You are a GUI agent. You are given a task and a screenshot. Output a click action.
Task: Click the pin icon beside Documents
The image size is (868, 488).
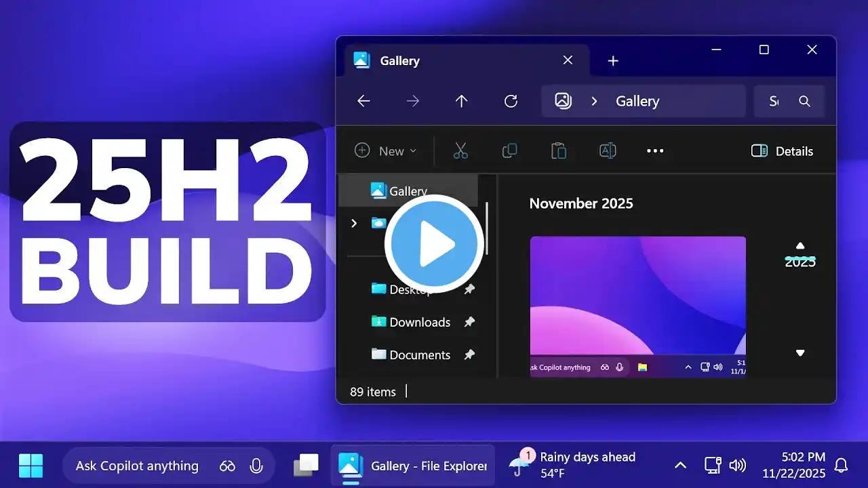tap(469, 354)
